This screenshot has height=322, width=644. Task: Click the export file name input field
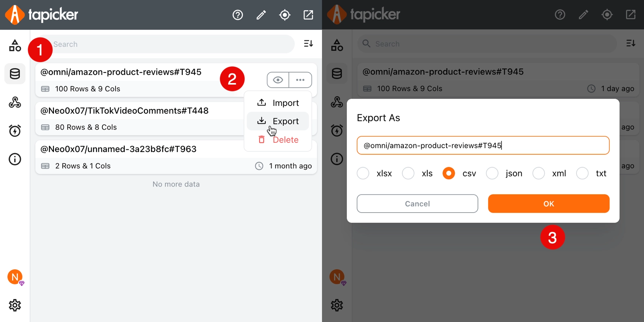pyautogui.click(x=483, y=145)
